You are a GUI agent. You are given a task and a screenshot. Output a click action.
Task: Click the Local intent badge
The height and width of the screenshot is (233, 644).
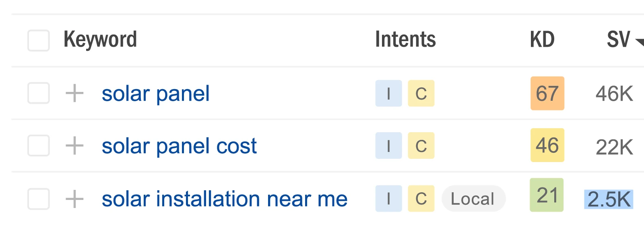pyautogui.click(x=473, y=198)
